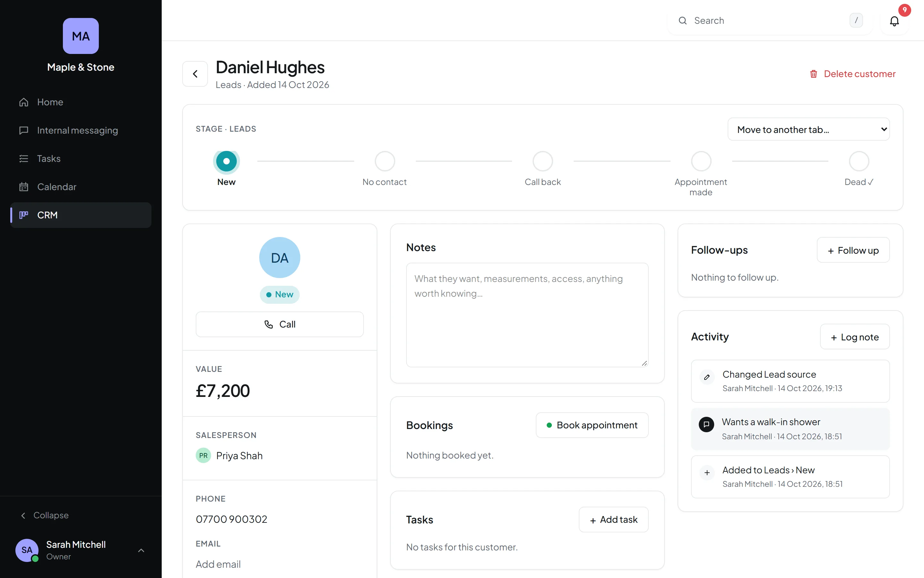Select the Appointment made stage circle
Image resolution: width=924 pixels, height=578 pixels.
(x=701, y=161)
